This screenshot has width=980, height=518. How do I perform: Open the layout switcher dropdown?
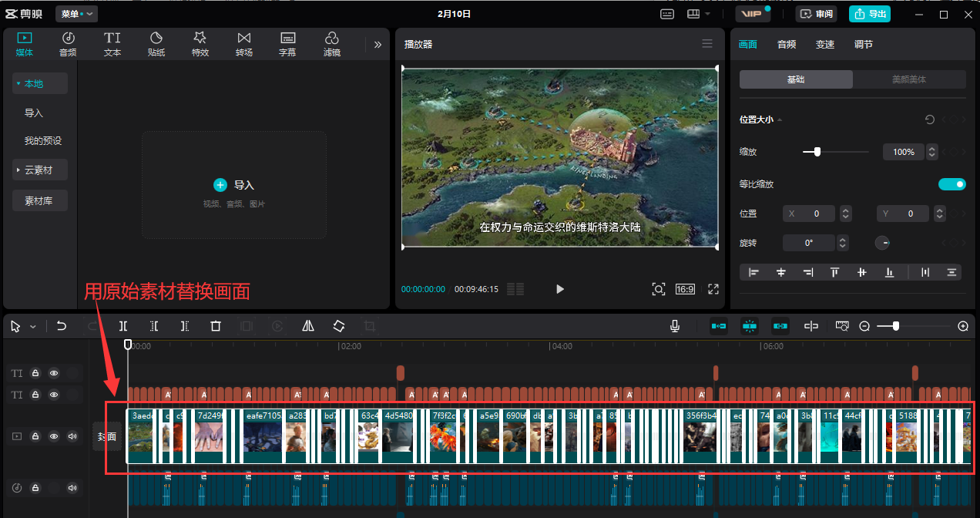click(699, 14)
